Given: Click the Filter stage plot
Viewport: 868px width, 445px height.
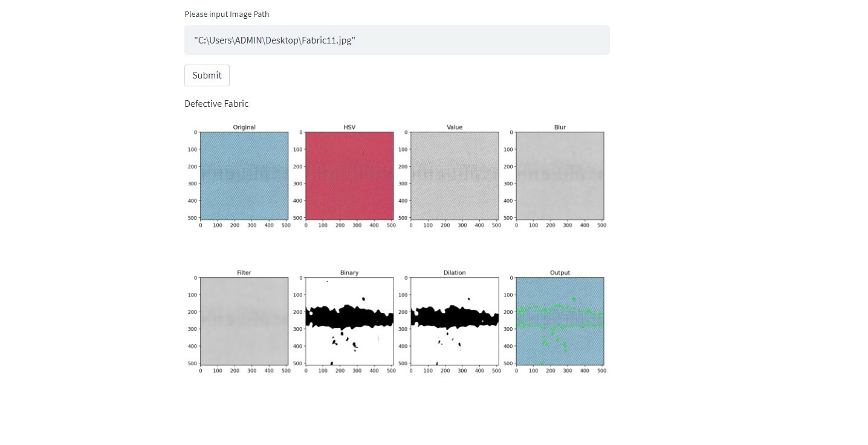Looking at the screenshot, I should tap(244, 320).
